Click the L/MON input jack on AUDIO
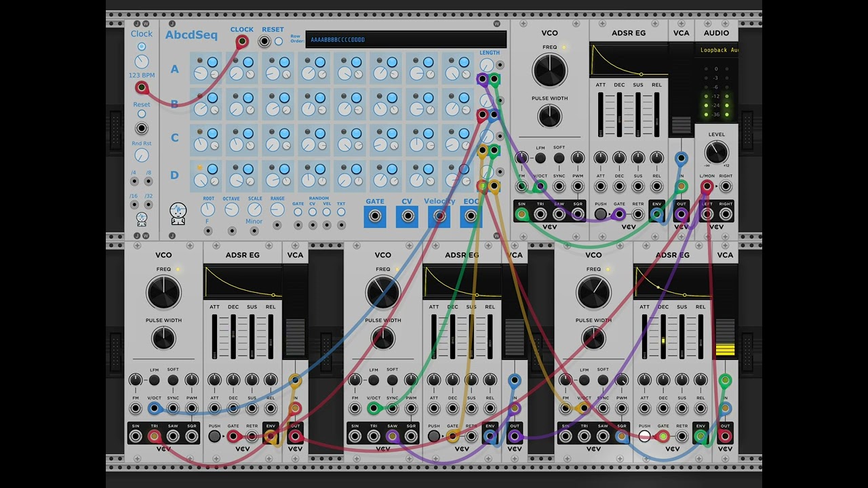 tap(707, 186)
